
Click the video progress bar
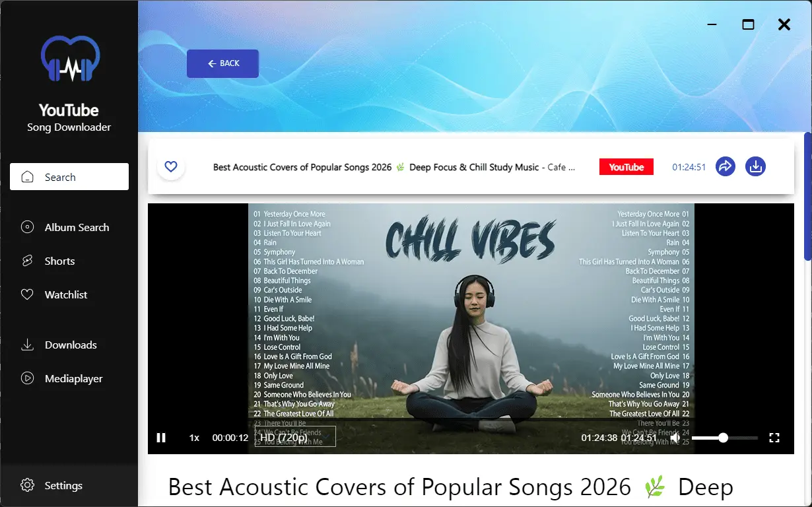pyautogui.click(x=471, y=419)
